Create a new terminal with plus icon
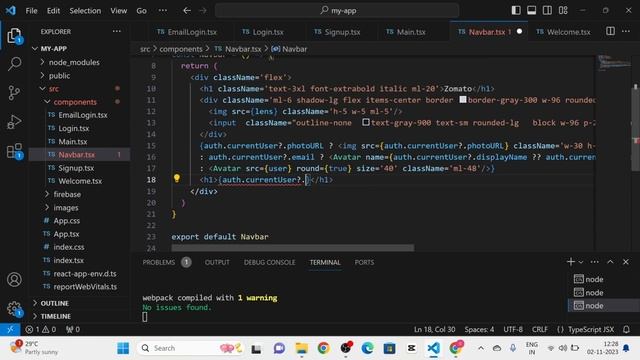Screen dimensions: 640x360 click(x=571, y=262)
